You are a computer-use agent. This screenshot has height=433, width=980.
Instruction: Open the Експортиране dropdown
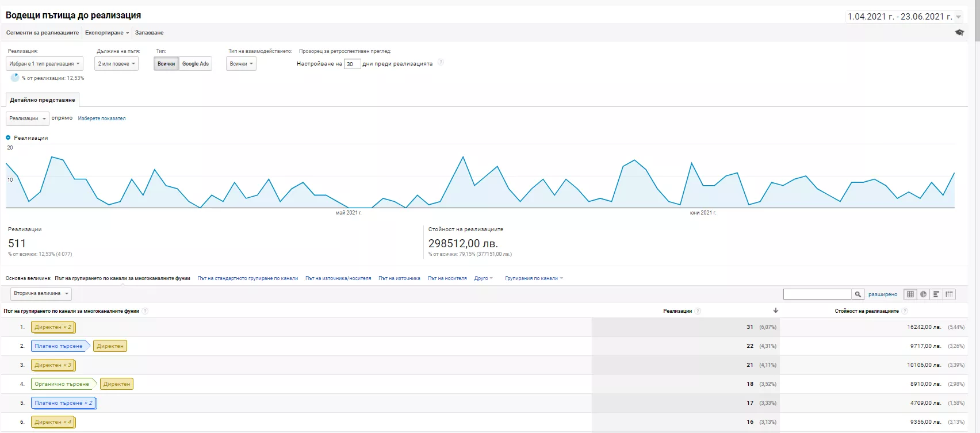click(107, 33)
